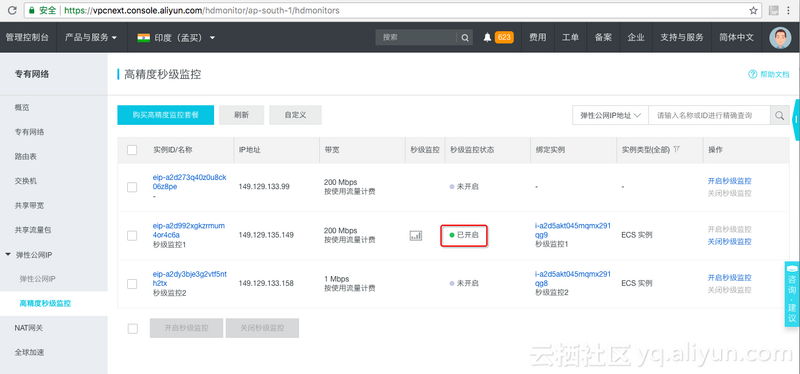Open the 企业 menu

tap(636, 37)
